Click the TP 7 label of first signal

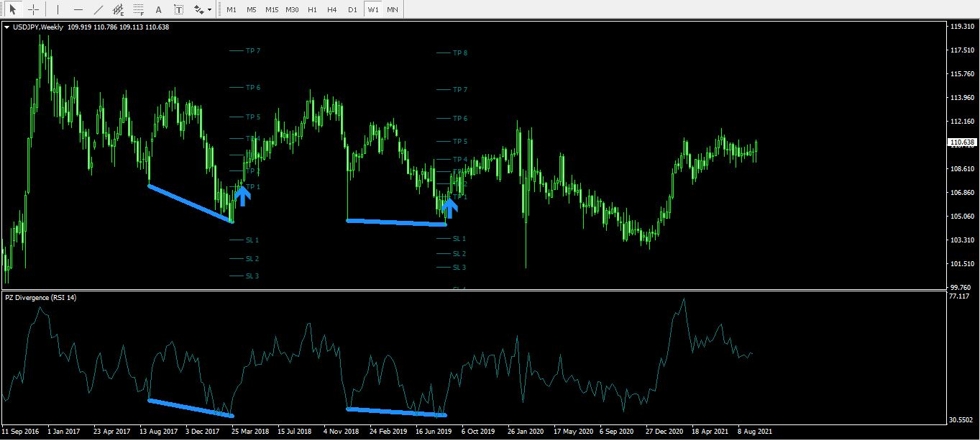253,51
